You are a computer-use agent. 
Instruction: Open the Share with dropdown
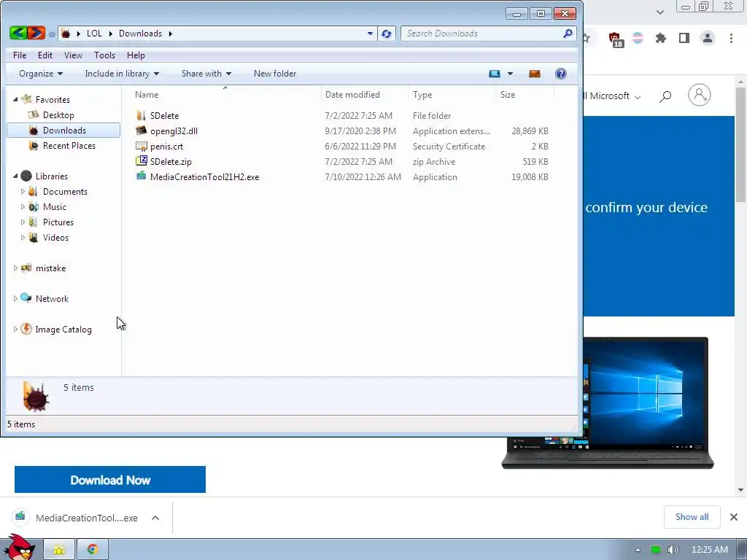click(206, 74)
